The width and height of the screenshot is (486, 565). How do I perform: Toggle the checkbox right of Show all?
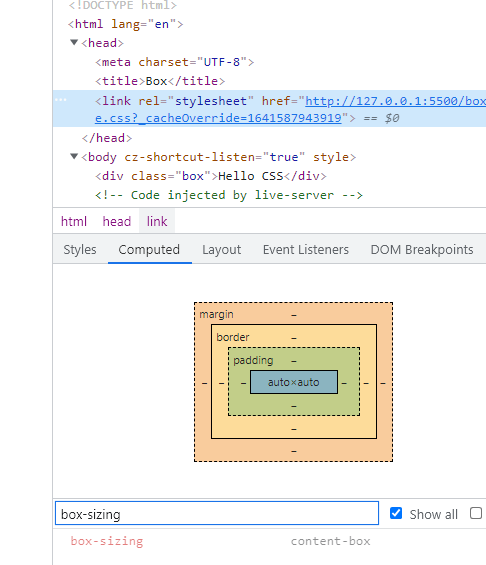[476, 513]
